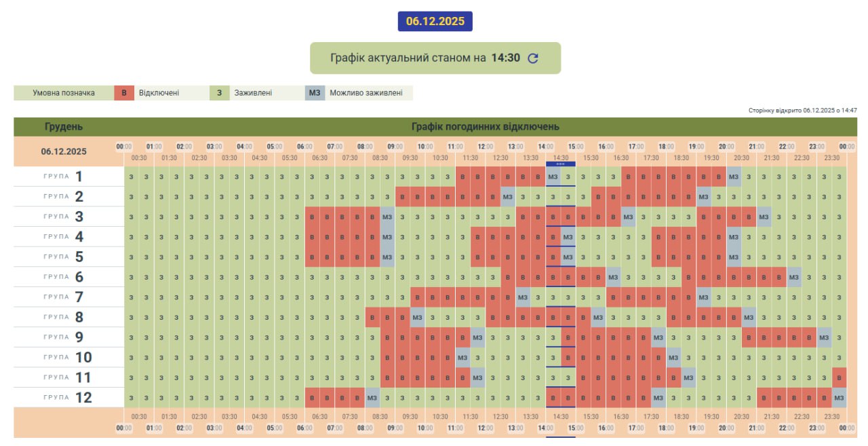
Task: Select the Група 6 row label
Action: (x=64, y=277)
